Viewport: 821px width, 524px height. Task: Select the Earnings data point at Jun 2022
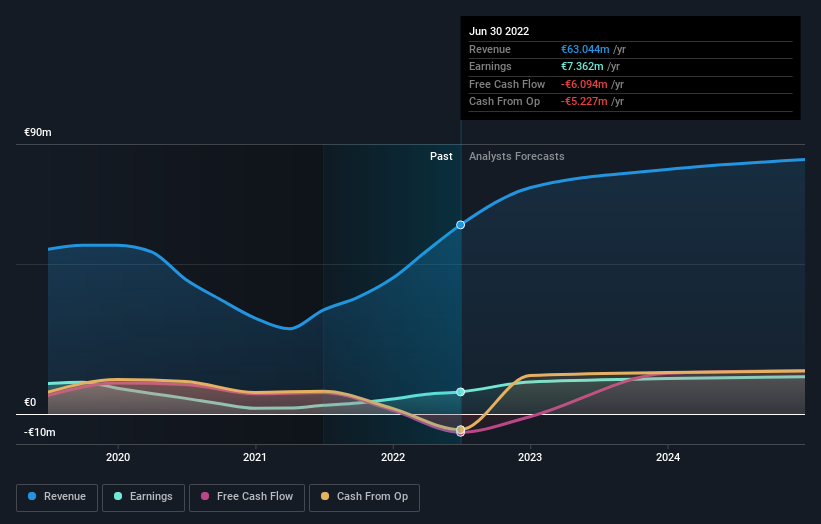[460, 392]
